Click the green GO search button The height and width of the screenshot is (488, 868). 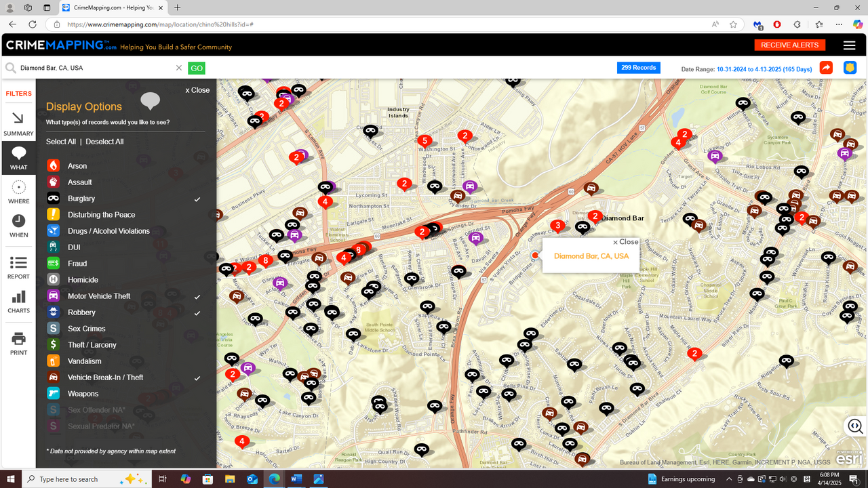(x=197, y=68)
